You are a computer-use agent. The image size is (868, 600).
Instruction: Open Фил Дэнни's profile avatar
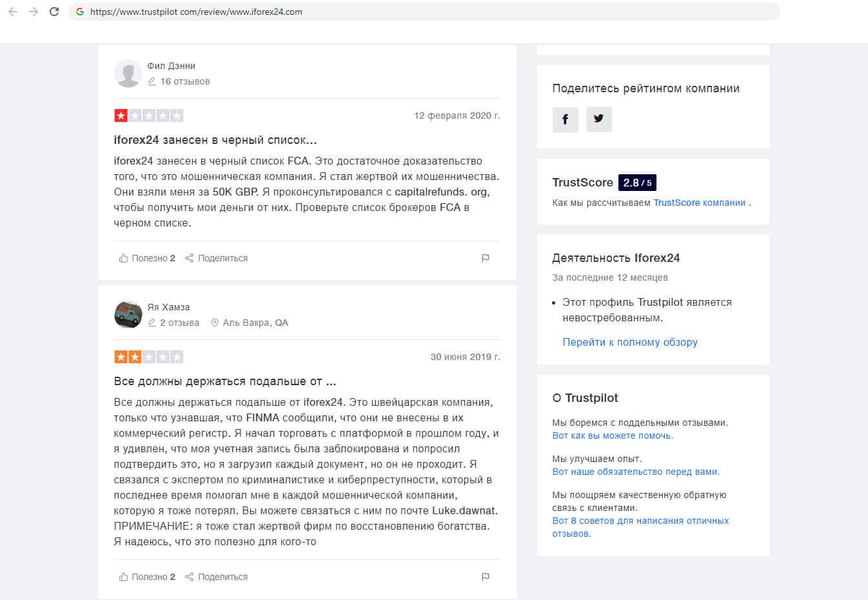coord(128,74)
